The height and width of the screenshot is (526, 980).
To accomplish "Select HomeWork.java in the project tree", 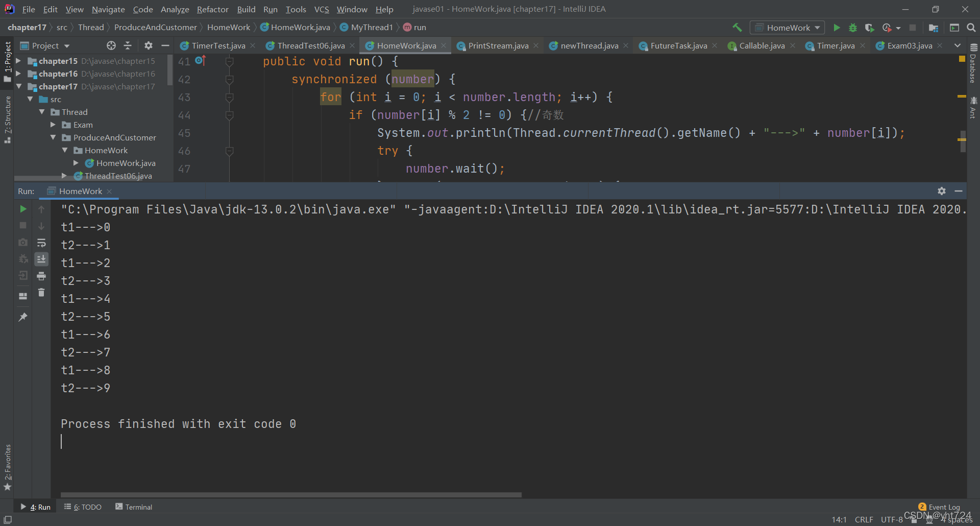I will (x=126, y=163).
